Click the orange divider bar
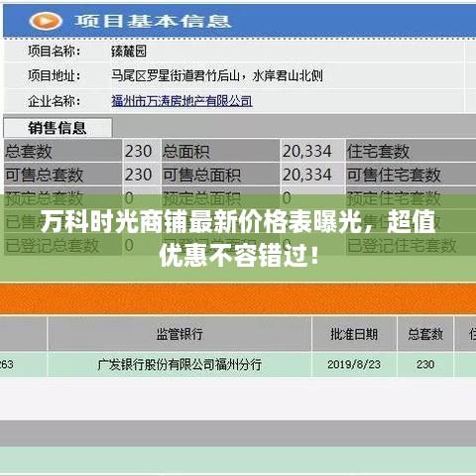 click(238, 298)
